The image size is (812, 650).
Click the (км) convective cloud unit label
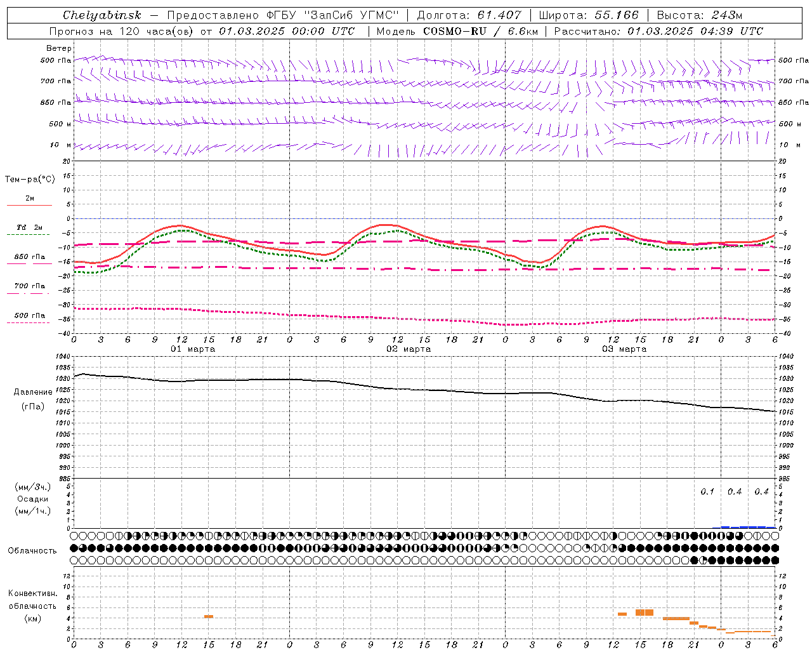click(33, 618)
